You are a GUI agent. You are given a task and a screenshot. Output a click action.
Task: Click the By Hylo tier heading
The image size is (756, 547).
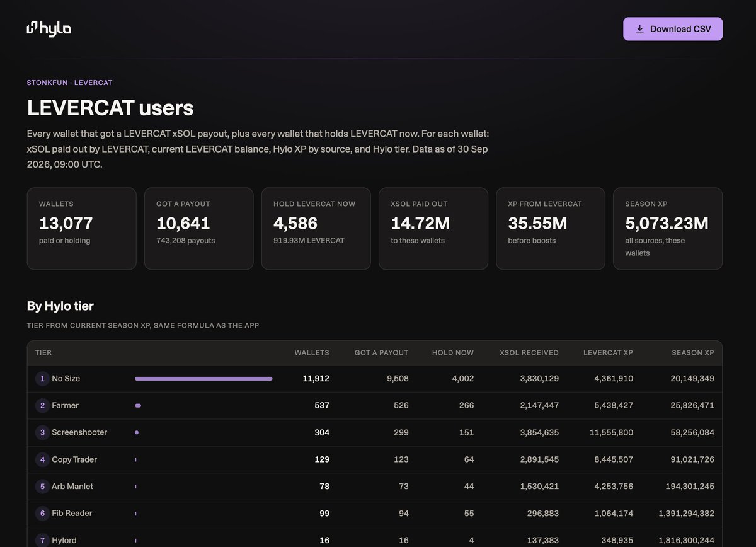click(60, 306)
